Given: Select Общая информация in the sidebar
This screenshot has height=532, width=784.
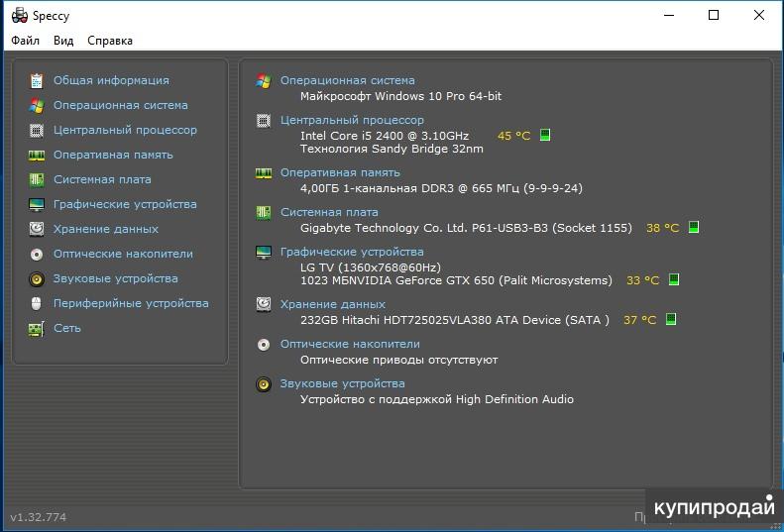Looking at the screenshot, I should point(111,80).
